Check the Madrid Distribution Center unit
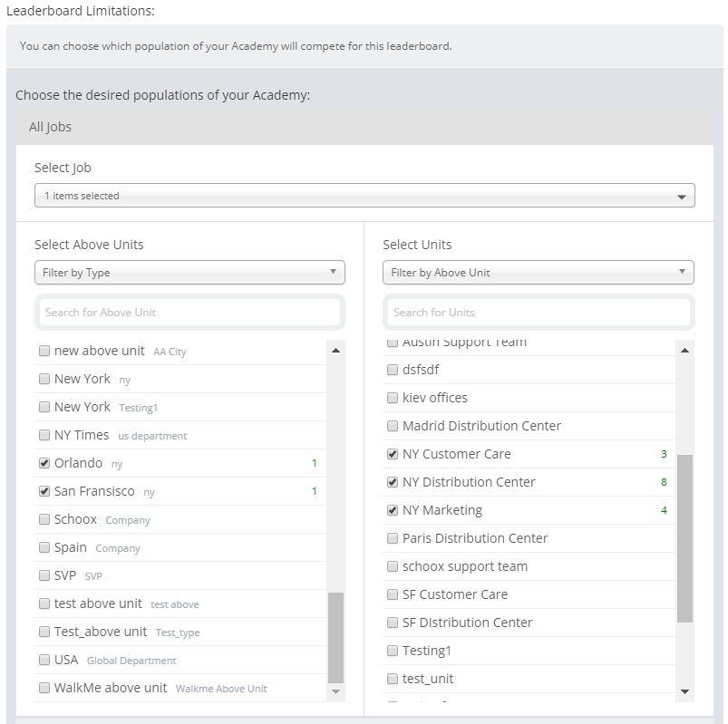 393,426
